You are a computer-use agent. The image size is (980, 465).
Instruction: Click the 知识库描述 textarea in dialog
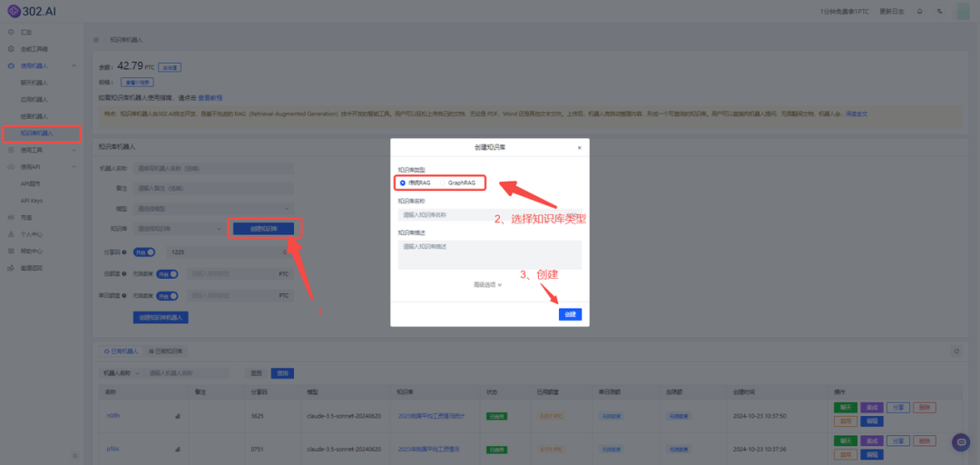point(489,254)
